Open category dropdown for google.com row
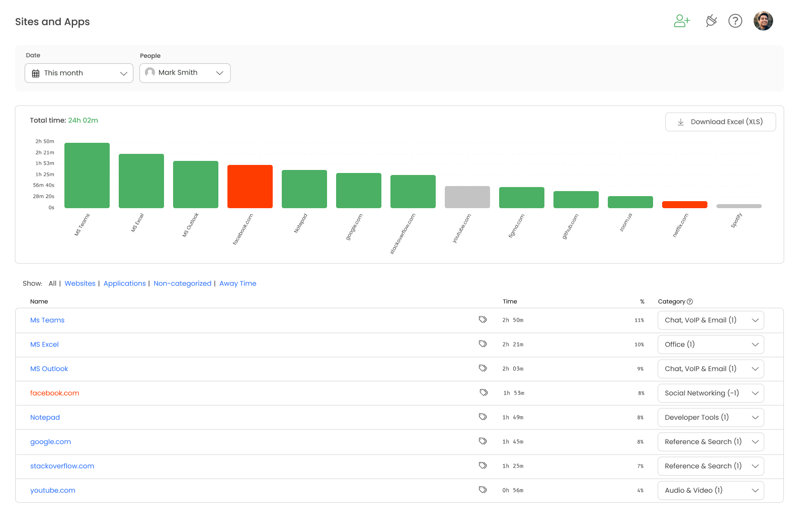 tap(710, 441)
